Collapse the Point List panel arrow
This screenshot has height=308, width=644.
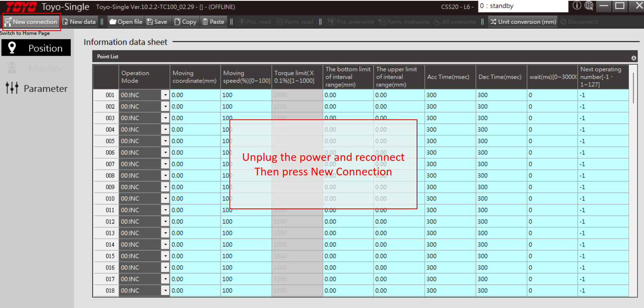coord(634,58)
